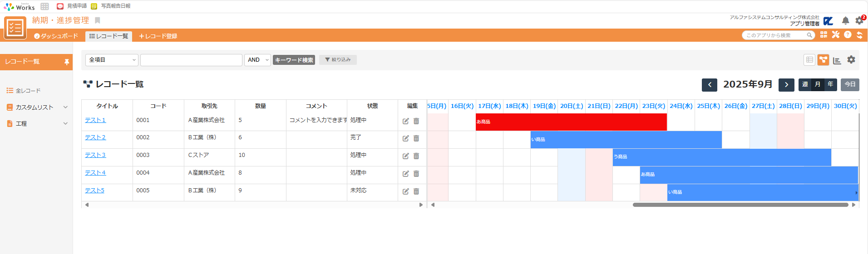The width and height of the screenshot is (868, 254).
Task: Click the notification bell icon
Action: [x=845, y=21]
